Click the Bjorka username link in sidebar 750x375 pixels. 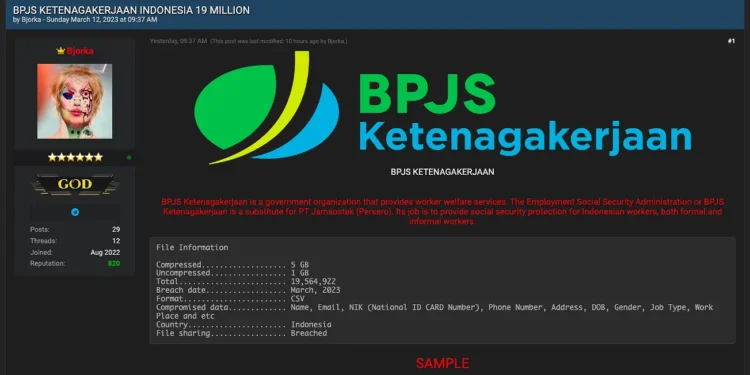coord(80,51)
